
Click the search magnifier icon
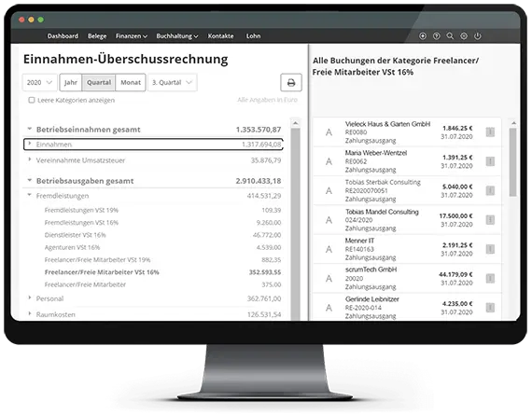[450, 36]
